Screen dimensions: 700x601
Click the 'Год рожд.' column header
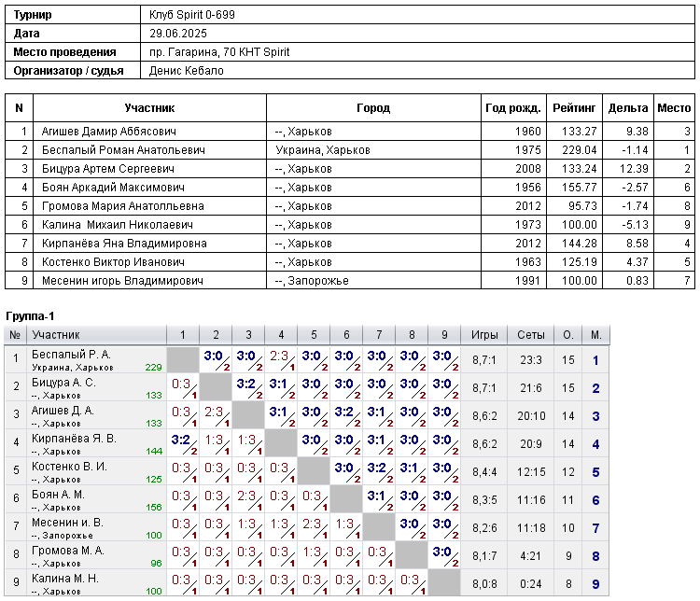pos(513,108)
